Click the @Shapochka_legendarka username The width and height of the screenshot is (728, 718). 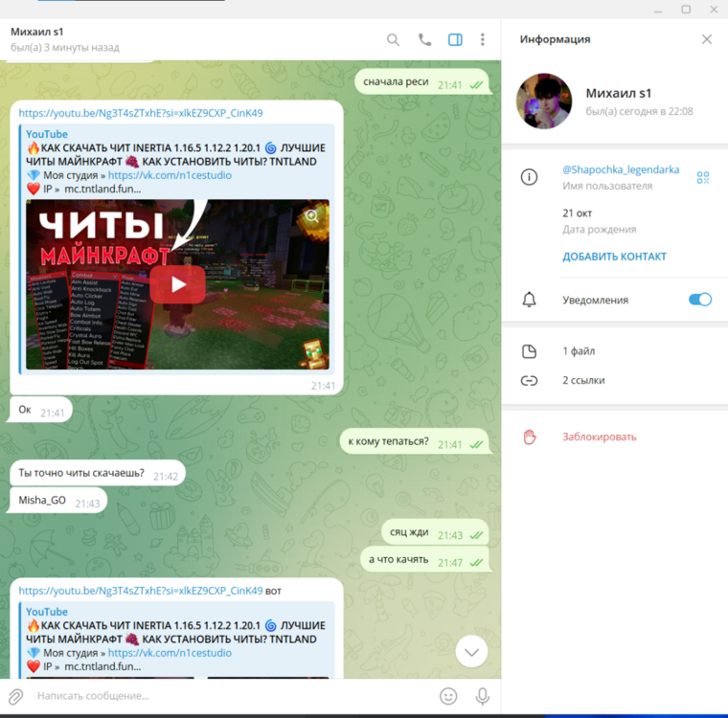pyautogui.click(x=621, y=169)
